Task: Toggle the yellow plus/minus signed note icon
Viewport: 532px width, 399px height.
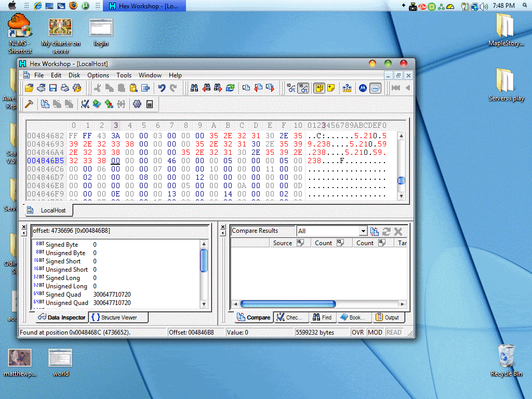Action: pyautogui.click(x=319, y=88)
